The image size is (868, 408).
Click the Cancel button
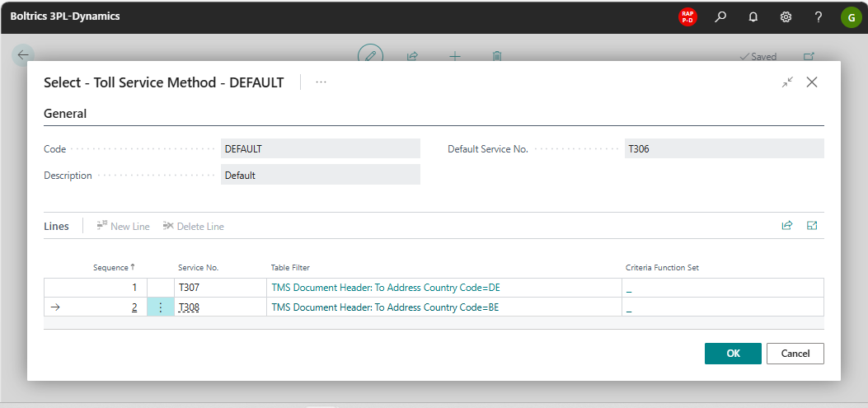(x=795, y=354)
